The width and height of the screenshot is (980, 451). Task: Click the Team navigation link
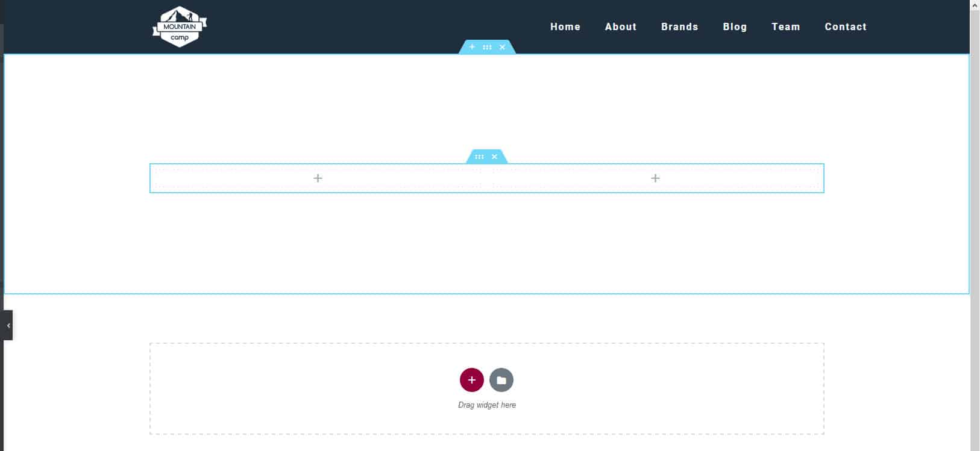(785, 26)
